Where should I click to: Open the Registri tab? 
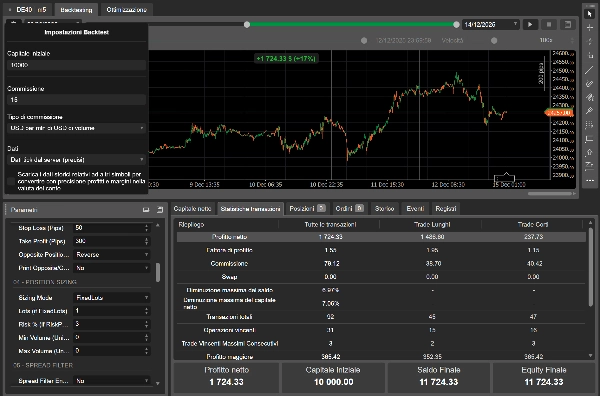click(446, 209)
